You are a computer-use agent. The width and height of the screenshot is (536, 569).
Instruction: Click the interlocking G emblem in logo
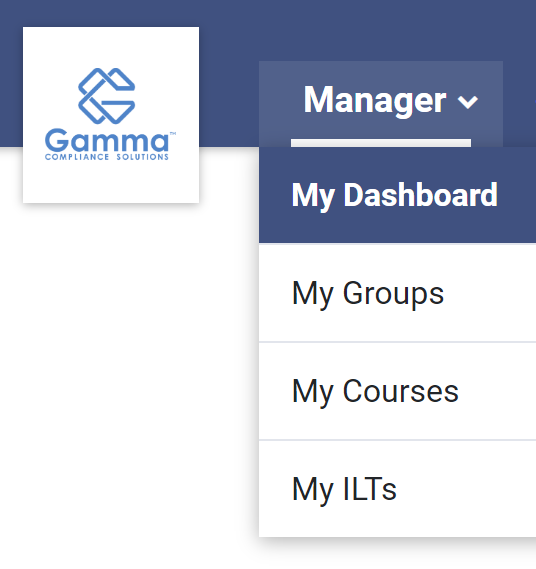click(107, 96)
